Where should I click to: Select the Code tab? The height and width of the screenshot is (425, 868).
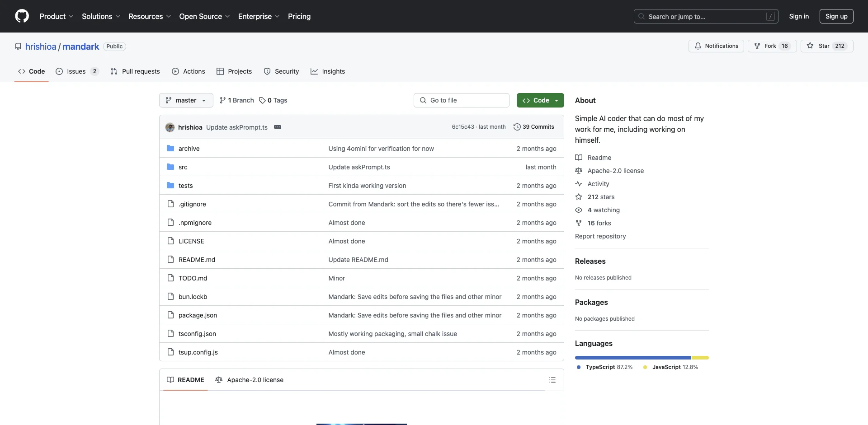[x=32, y=71]
